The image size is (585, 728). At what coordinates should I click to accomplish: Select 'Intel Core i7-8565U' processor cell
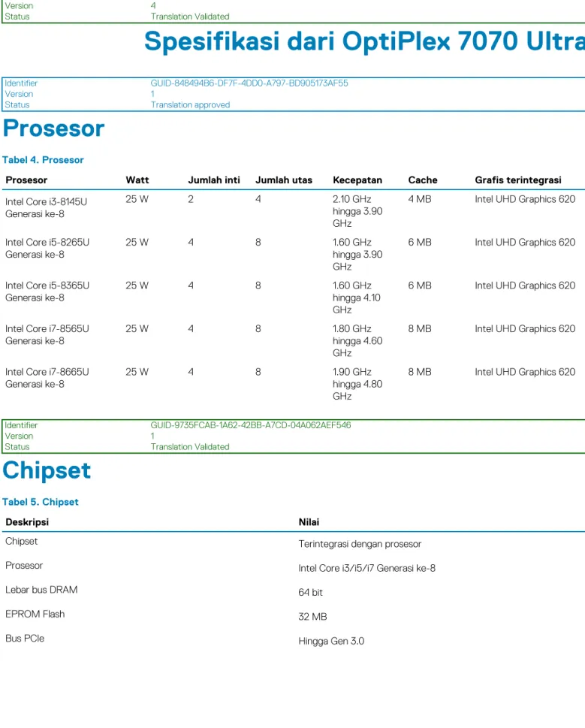click(x=47, y=335)
